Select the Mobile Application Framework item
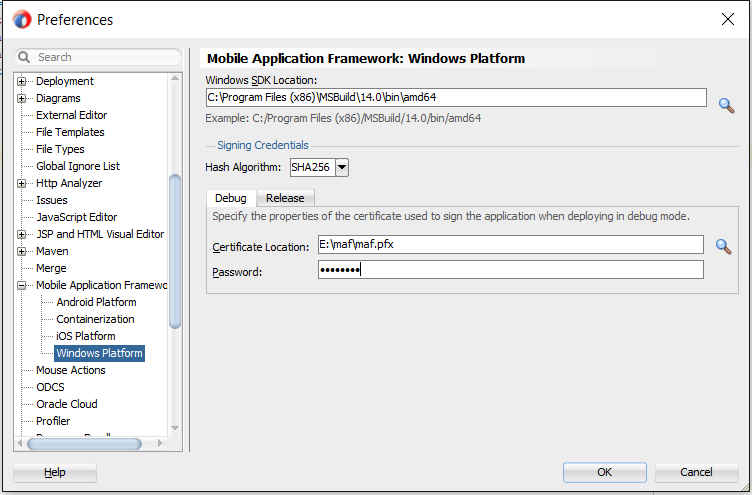The image size is (752, 495). tap(102, 285)
